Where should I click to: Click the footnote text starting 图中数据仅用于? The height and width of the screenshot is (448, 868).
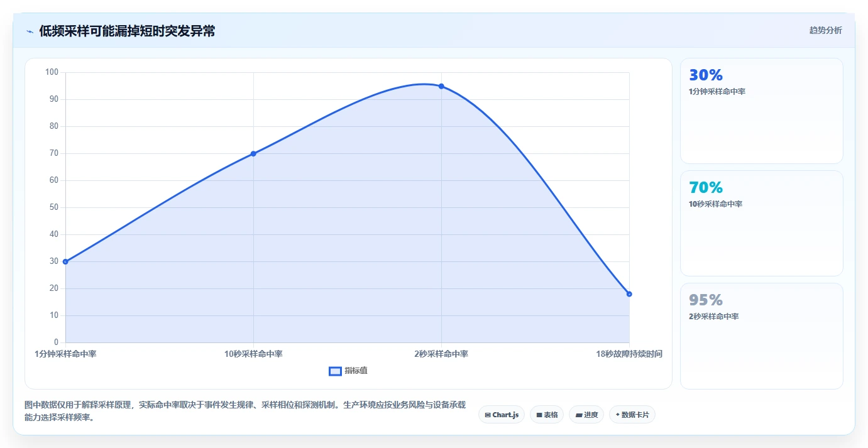coord(244,411)
